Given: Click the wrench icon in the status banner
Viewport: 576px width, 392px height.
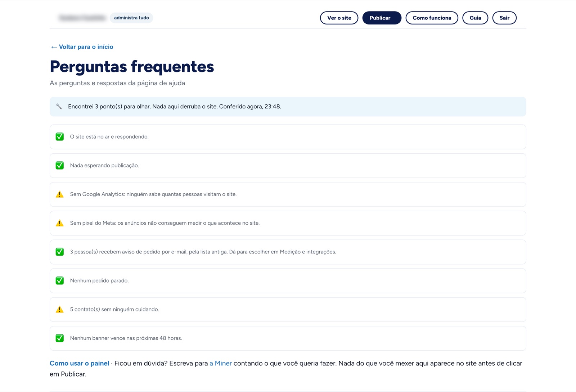Looking at the screenshot, I should pos(59,107).
